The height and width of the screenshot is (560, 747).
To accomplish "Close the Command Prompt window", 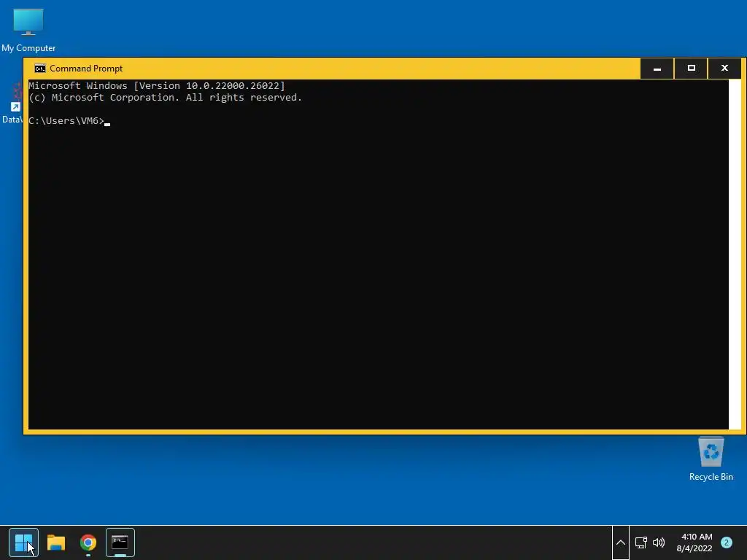I will pos(724,69).
